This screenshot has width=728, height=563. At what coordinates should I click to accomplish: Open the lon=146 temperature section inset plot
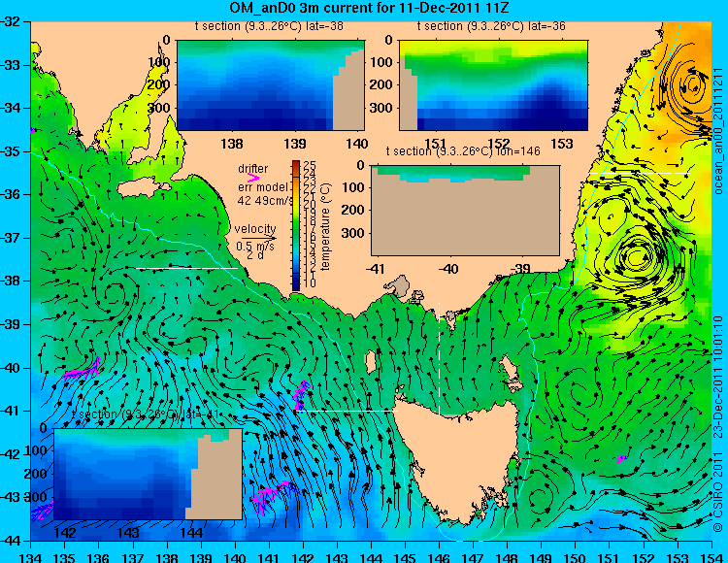click(x=465, y=211)
